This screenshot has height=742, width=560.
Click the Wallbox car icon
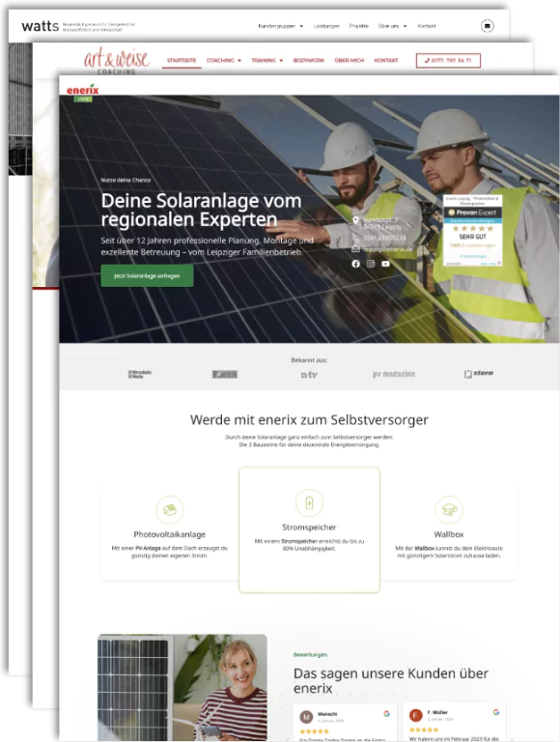pyautogui.click(x=448, y=510)
